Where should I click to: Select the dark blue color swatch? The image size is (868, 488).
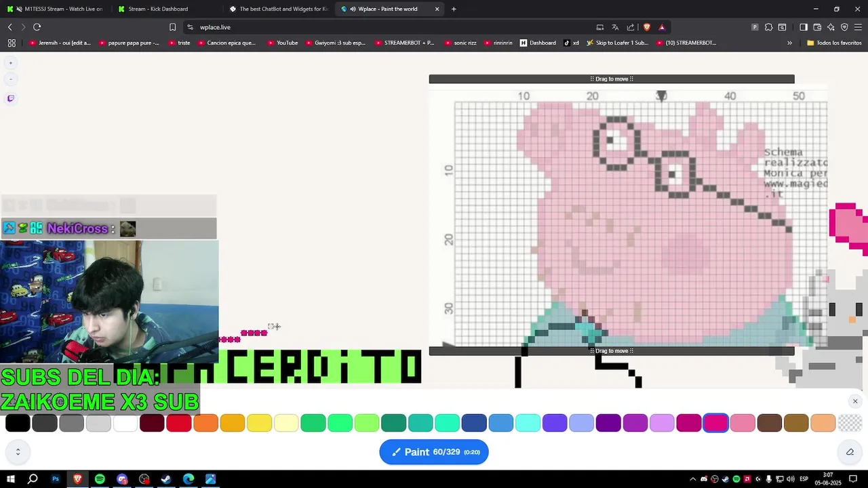474,423
